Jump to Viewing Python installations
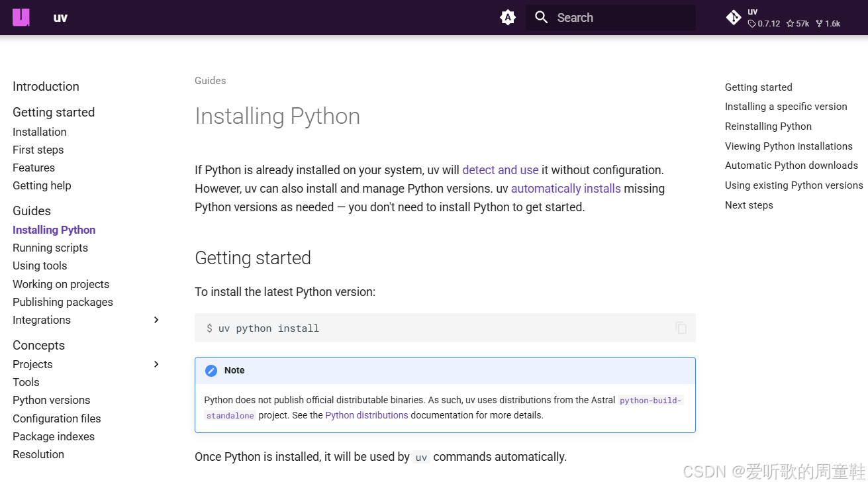Screen dimensions: 868x486 click(x=789, y=146)
